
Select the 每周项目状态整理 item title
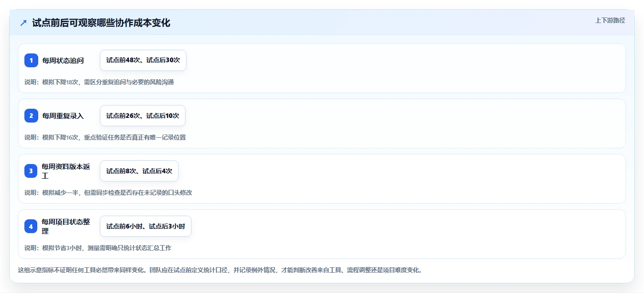(66, 226)
